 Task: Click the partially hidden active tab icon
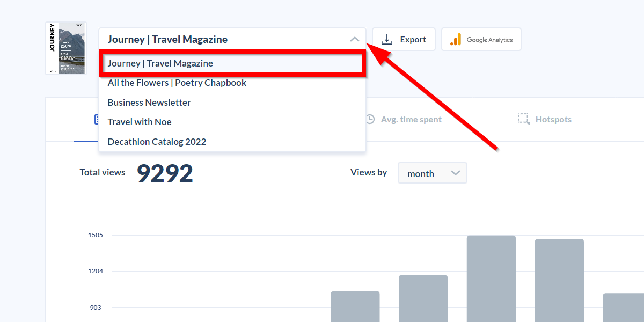coord(96,119)
